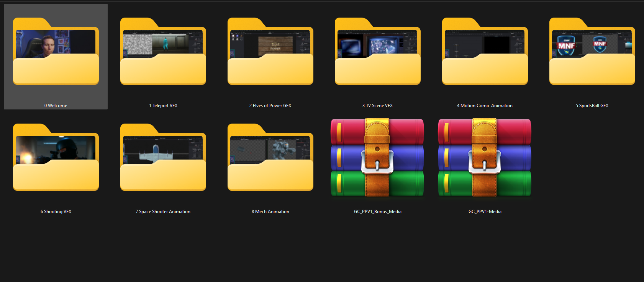
Task: Click the 7 Space Shooter Animation folder icon
Action: coord(163,158)
